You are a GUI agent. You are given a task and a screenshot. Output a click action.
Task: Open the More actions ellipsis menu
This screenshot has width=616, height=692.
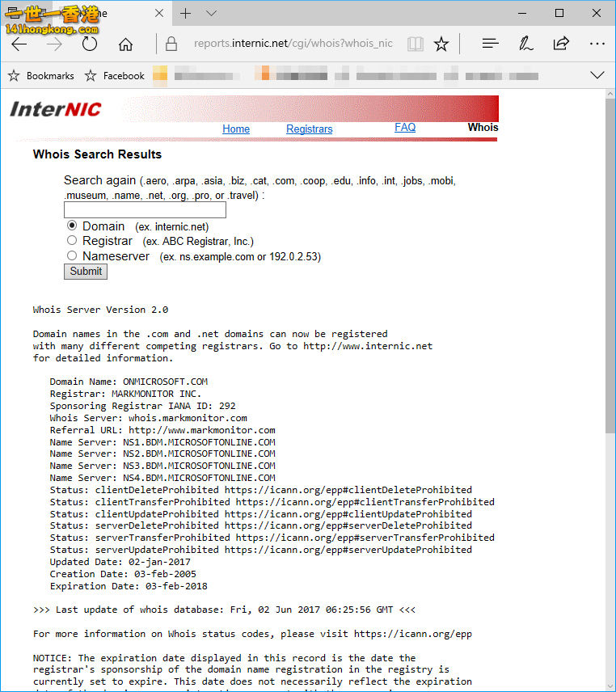click(597, 44)
